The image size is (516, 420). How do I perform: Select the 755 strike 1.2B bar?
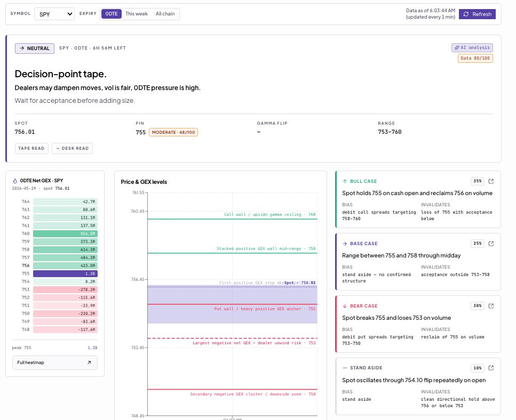pyautogui.click(x=65, y=273)
